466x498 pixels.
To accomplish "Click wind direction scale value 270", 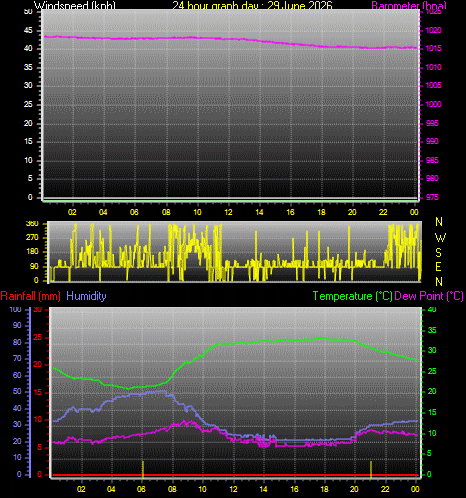I will pyautogui.click(x=32, y=238).
